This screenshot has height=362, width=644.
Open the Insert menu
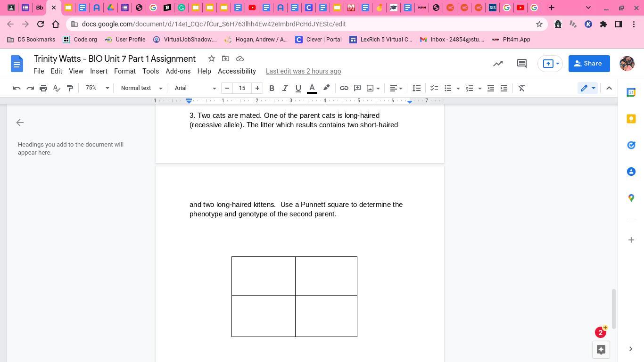click(x=99, y=71)
